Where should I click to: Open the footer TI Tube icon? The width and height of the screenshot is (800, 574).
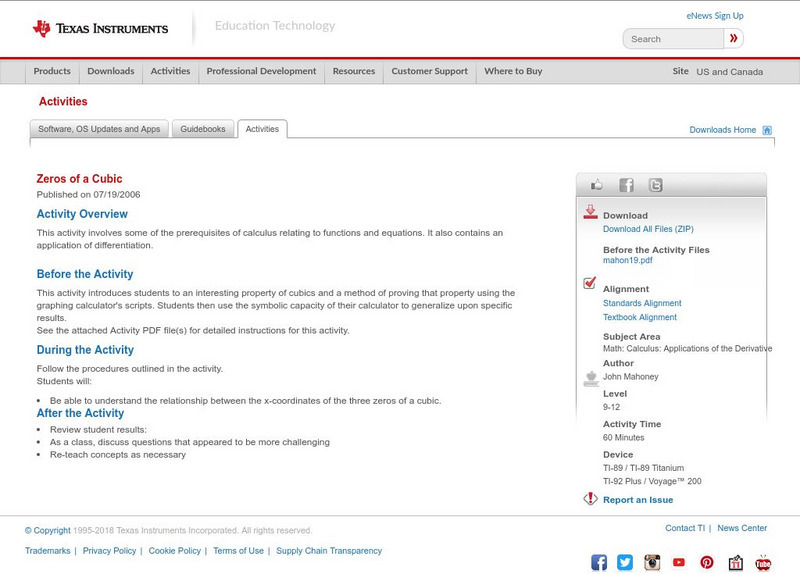tap(763, 562)
